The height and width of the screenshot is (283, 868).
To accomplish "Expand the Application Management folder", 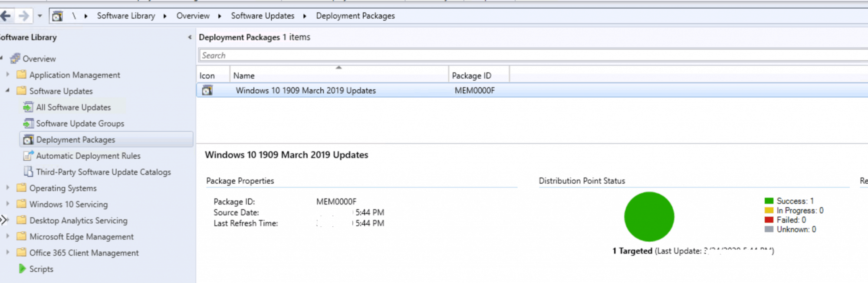I will [x=7, y=75].
